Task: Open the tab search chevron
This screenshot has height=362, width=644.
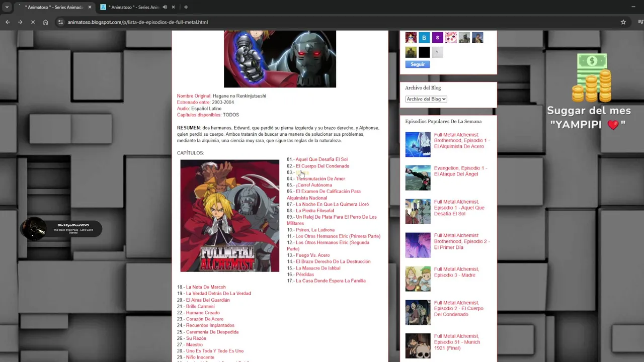Action: (x=7, y=7)
